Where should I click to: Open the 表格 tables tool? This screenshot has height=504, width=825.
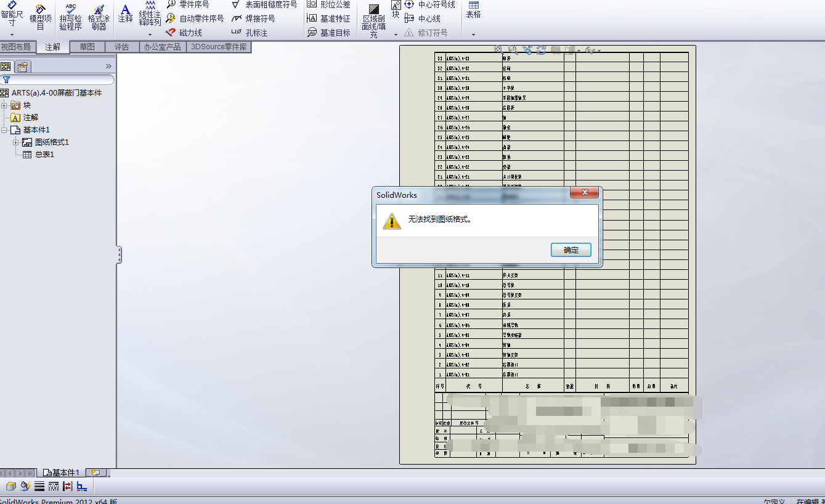click(474, 10)
